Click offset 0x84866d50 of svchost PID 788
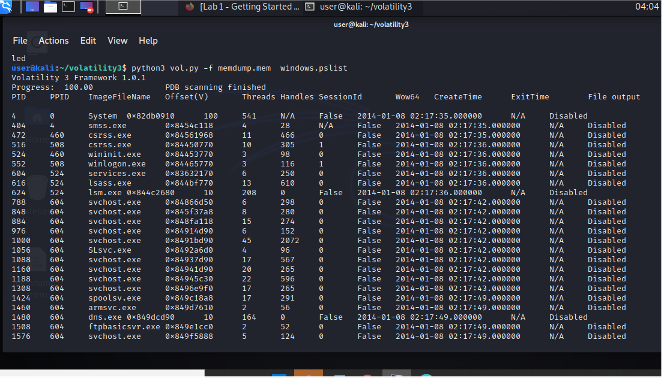This screenshot has width=662, height=378. coord(189,203)
